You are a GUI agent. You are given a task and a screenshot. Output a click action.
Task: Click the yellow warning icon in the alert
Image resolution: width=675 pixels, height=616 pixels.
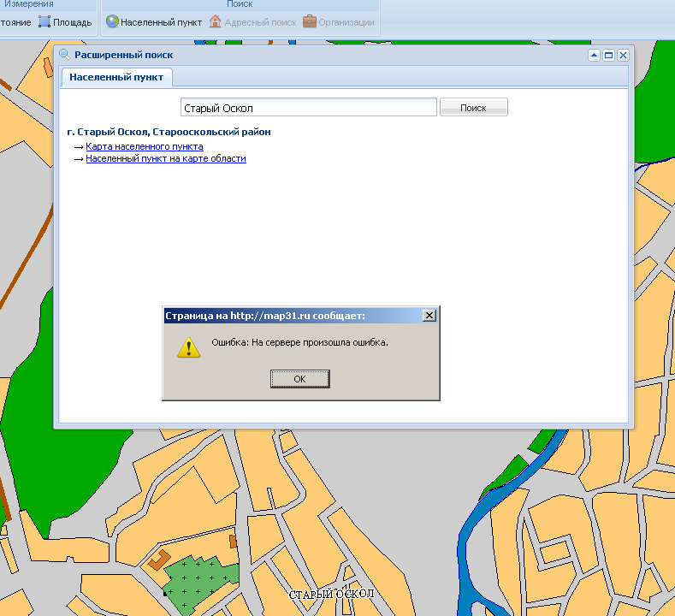pyautogui.click(x=188, y=346)
